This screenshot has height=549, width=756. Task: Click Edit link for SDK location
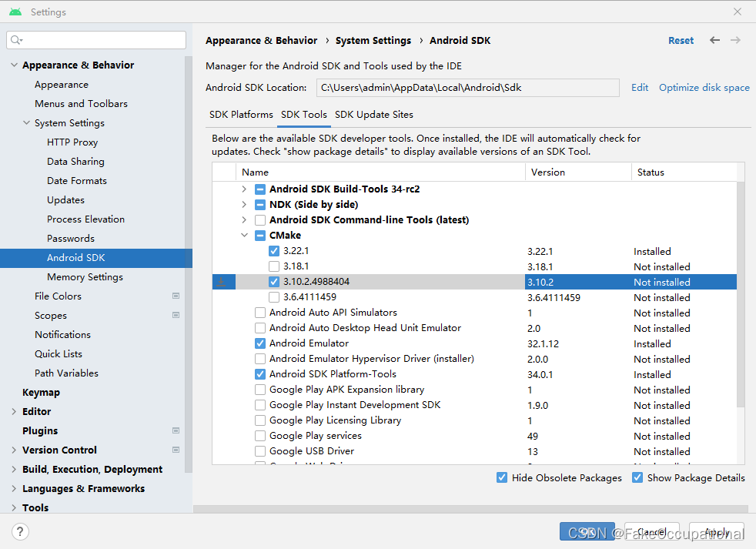[640, 87]
